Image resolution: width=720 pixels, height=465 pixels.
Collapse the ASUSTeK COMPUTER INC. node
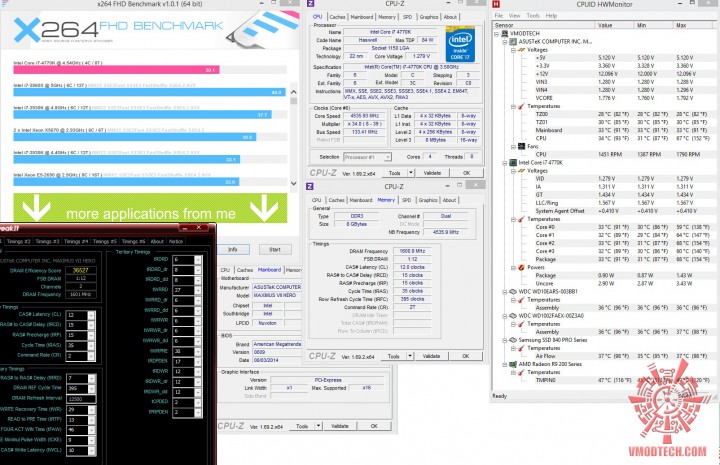click(505, 42)
